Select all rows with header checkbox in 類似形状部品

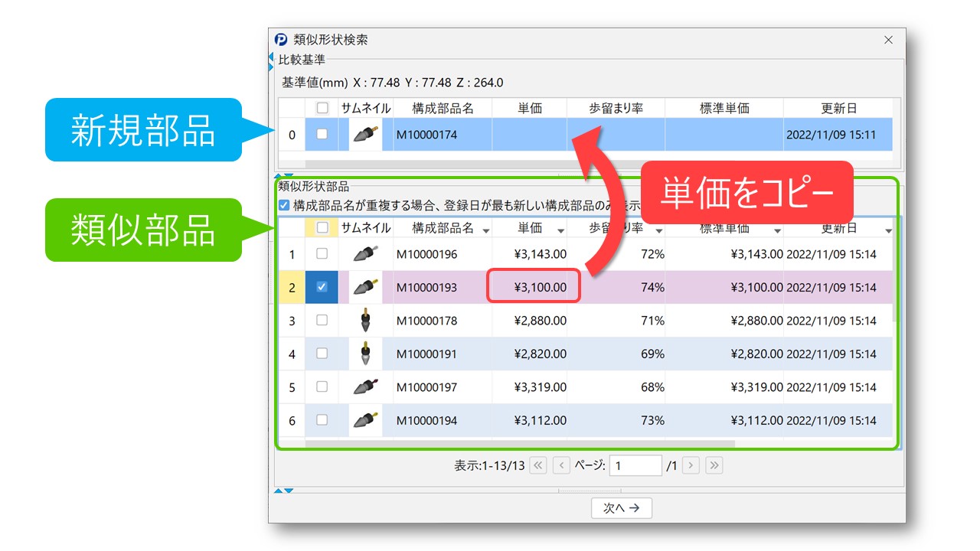pos(322,227)
